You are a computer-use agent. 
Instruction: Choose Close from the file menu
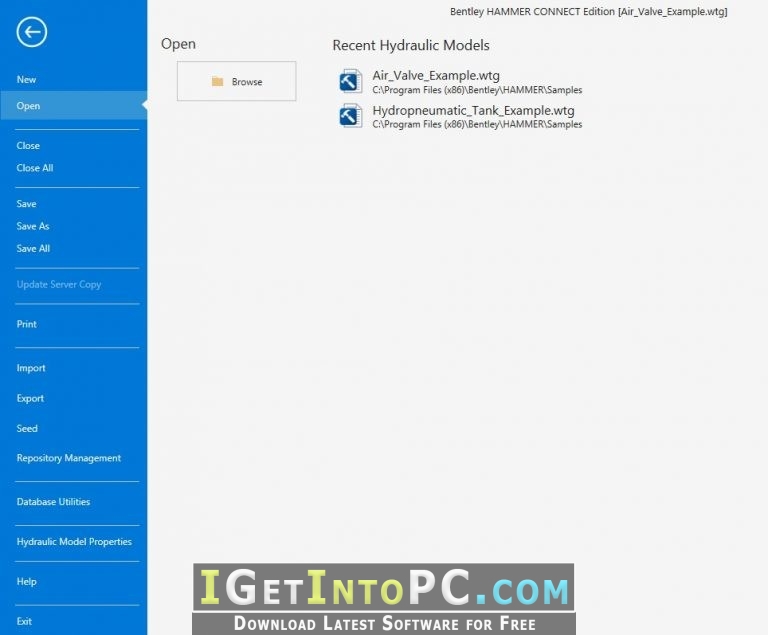tap(28, 146)
